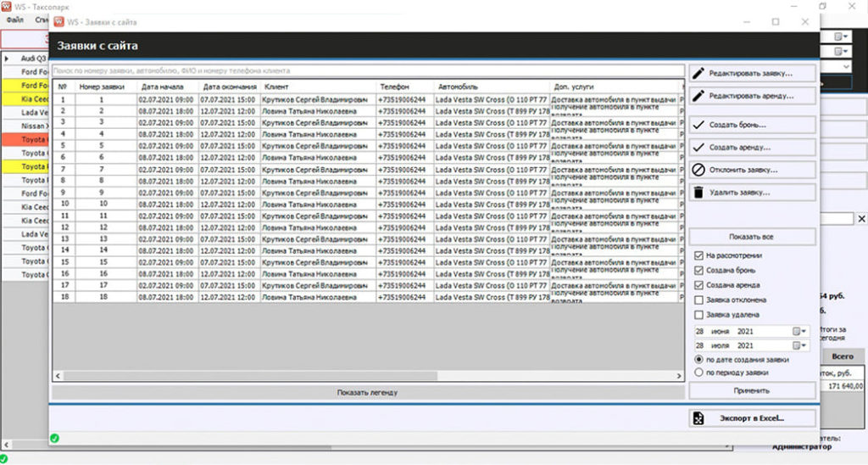Click Отклонить заявку button
The image size is (868, 465).
pos(752,170)
